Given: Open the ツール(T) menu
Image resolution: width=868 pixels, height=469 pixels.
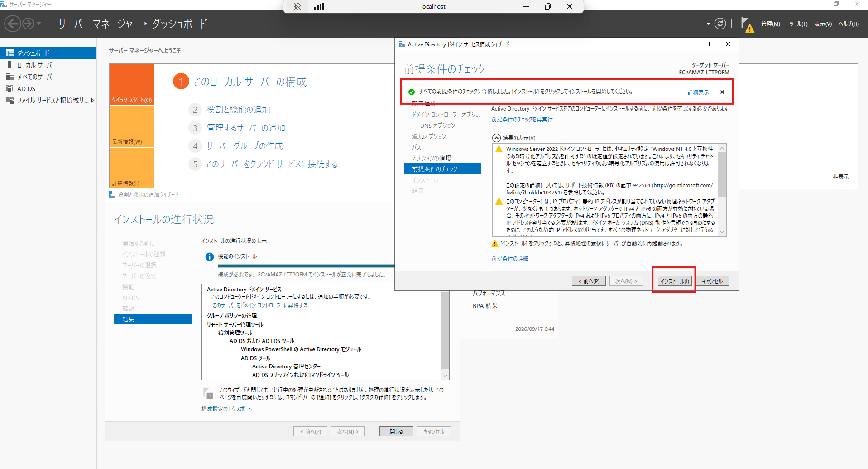Looking at the screenshot, I should (x=798, y=24).
